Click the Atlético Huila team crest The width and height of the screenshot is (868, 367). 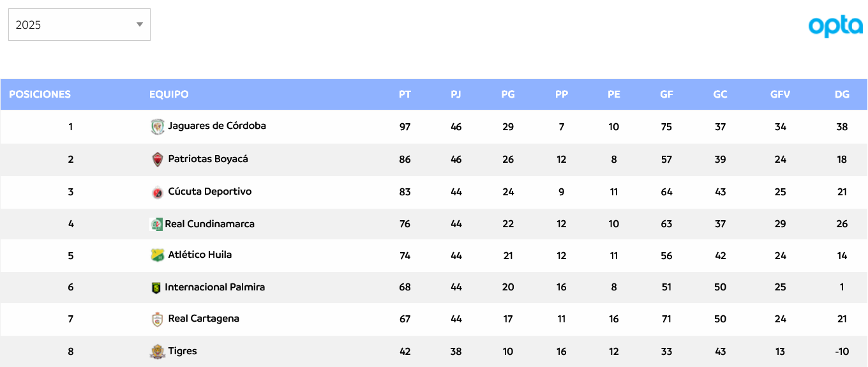click(x=158, y=255)
